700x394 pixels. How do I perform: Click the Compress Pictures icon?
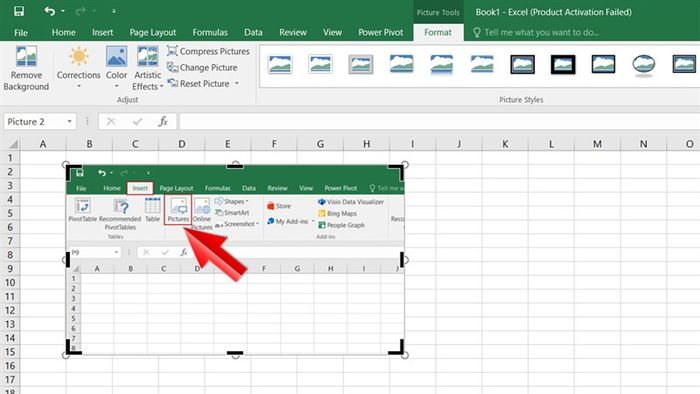coord(172,51)
